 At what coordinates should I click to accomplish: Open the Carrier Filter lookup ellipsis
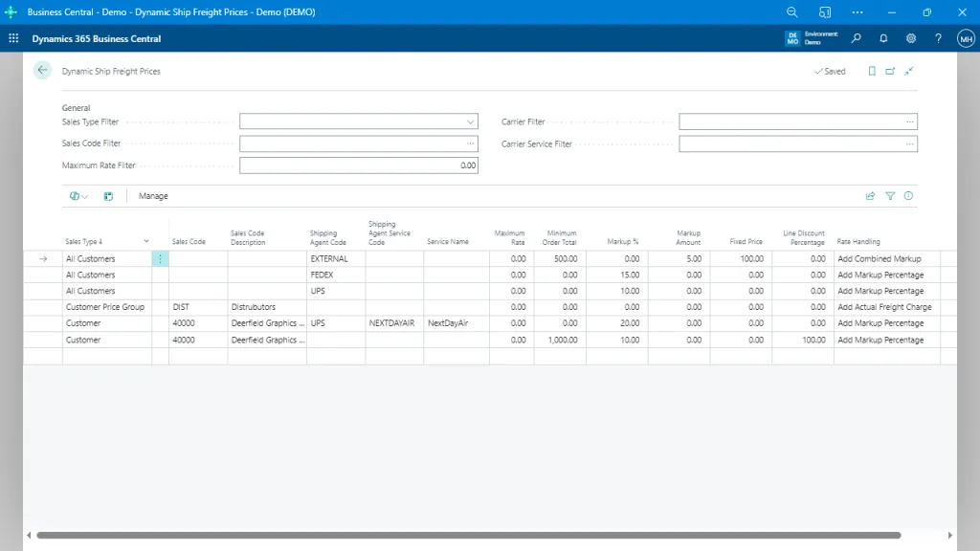(908, 121)
